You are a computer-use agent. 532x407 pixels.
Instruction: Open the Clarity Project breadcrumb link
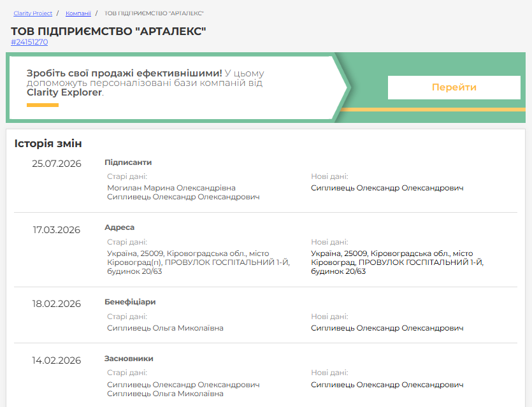pos(33,13)
